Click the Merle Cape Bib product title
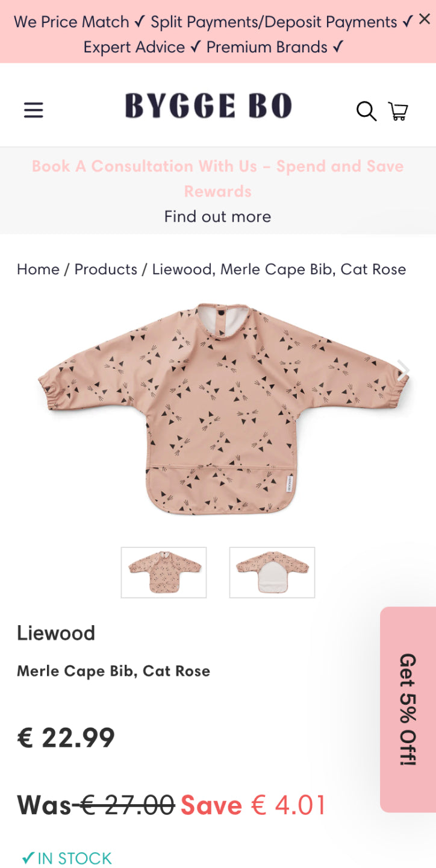The width and height of the screenshot is (436, 868). pos(114,671)
